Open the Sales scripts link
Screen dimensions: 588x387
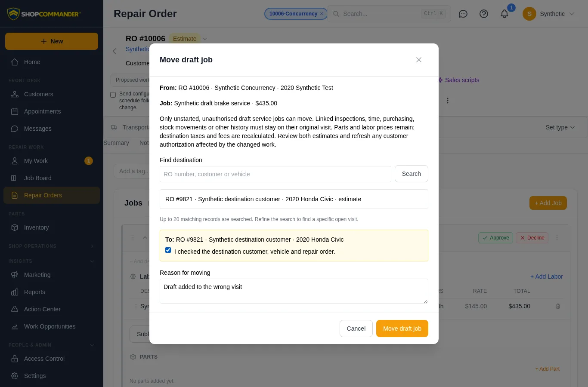tap(459, 80)
